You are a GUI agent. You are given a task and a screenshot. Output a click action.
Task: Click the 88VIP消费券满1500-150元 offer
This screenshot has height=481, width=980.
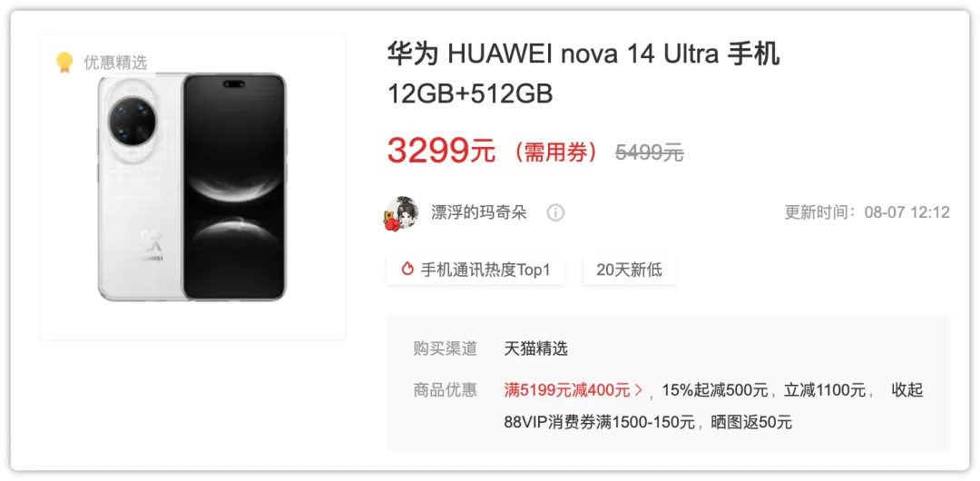tap(600, 422)
